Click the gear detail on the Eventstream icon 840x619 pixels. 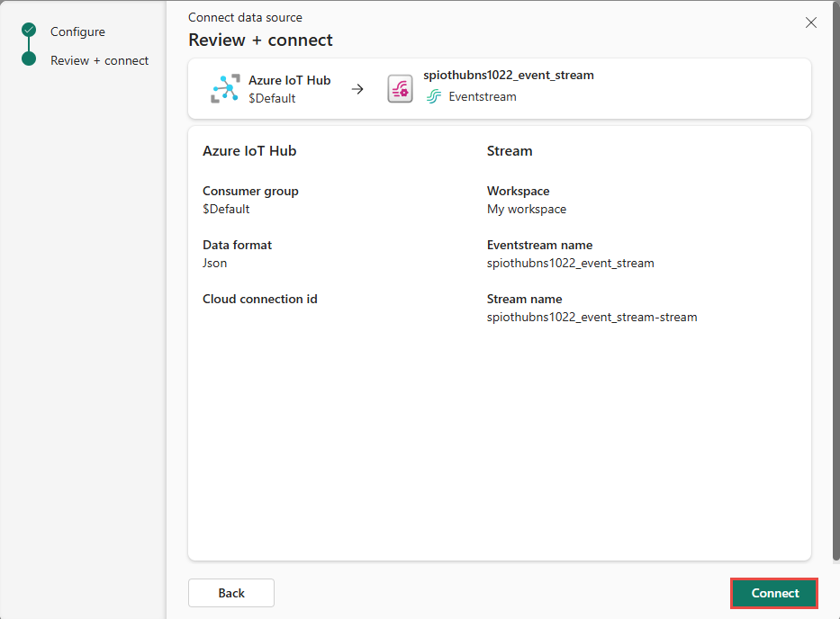click(403, 92)
